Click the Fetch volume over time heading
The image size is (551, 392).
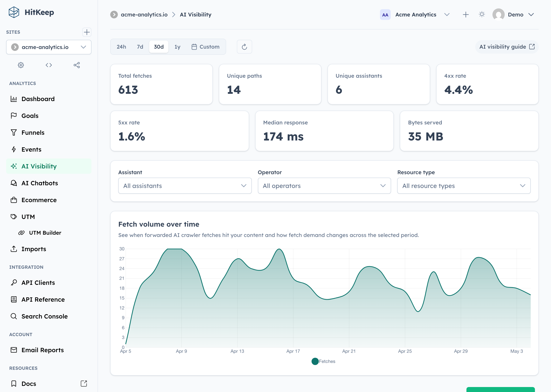(159, 224)
